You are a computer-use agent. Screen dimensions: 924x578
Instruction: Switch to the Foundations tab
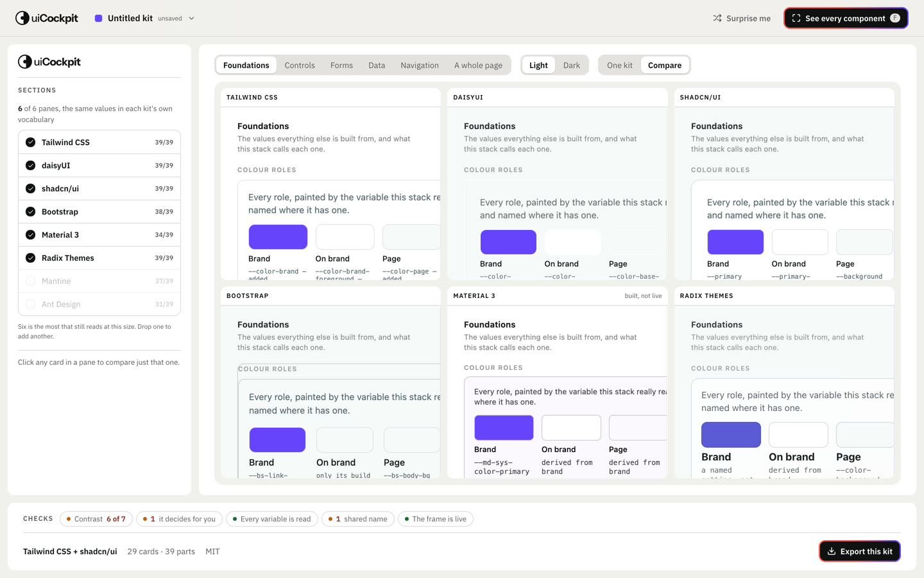pos(246,66)
